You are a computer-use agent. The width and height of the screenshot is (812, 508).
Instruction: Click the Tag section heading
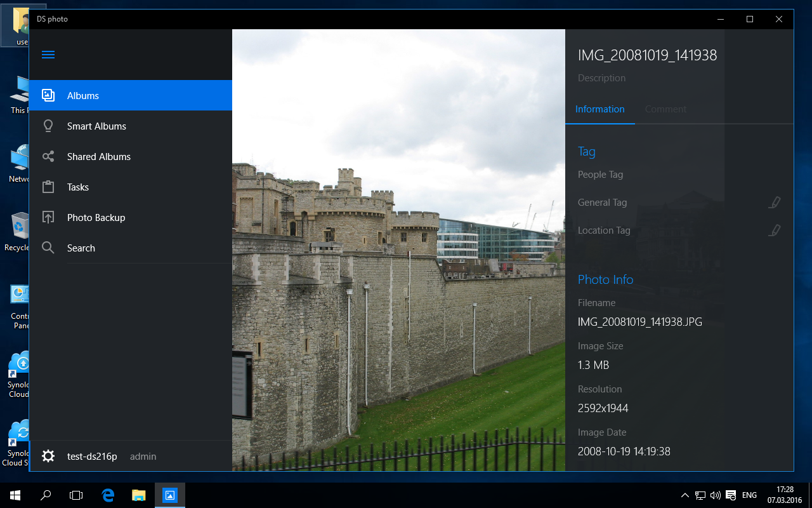click(x=587, y=151)
